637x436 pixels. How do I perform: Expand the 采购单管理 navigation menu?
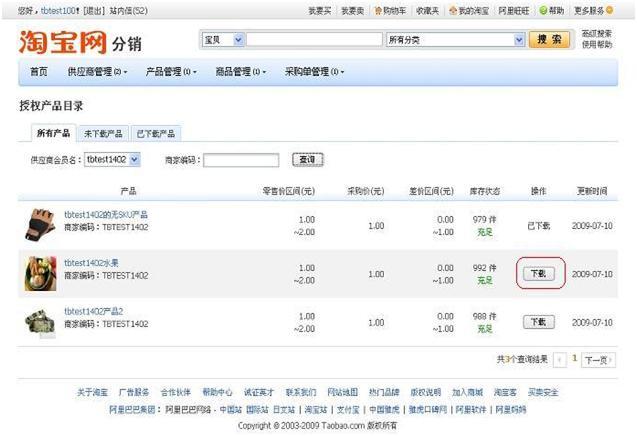click(x=314, y=72)
